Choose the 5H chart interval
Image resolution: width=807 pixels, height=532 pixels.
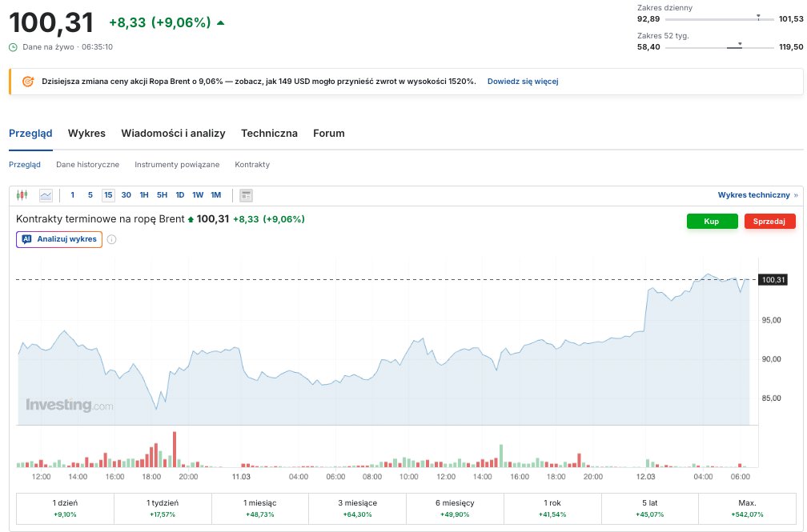(162, 195)
